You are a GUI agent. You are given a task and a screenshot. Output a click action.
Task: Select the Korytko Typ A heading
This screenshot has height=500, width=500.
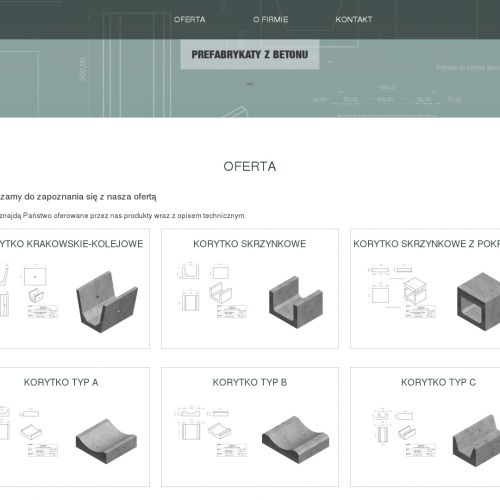(x=61, y=382)
